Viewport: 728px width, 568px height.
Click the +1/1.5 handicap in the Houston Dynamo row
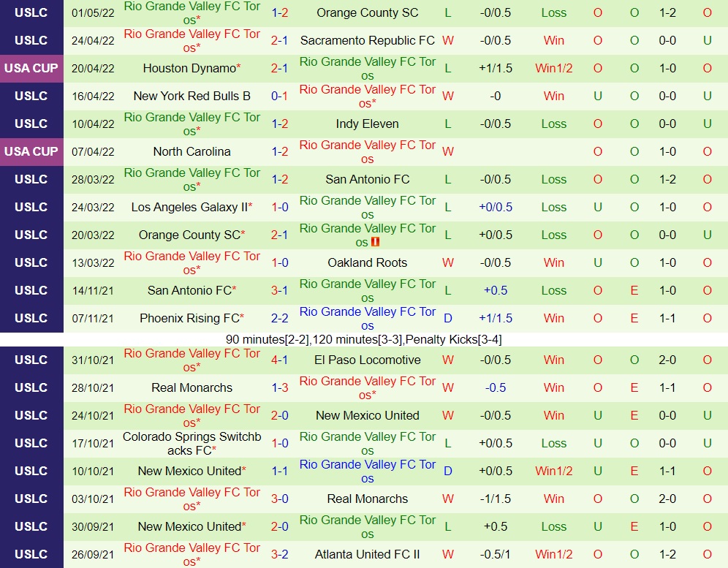pos(496,68)
